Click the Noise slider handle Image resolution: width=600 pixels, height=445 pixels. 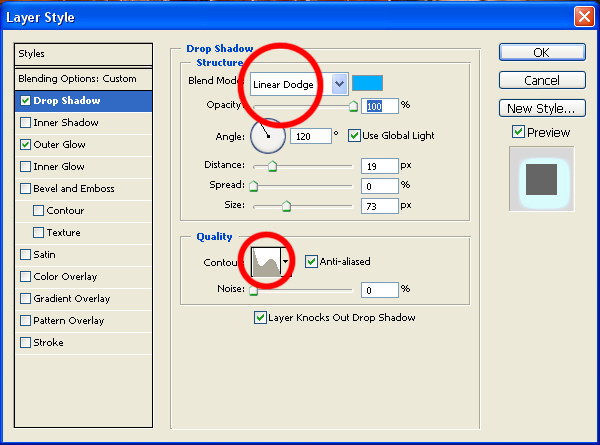coord(253,290)
